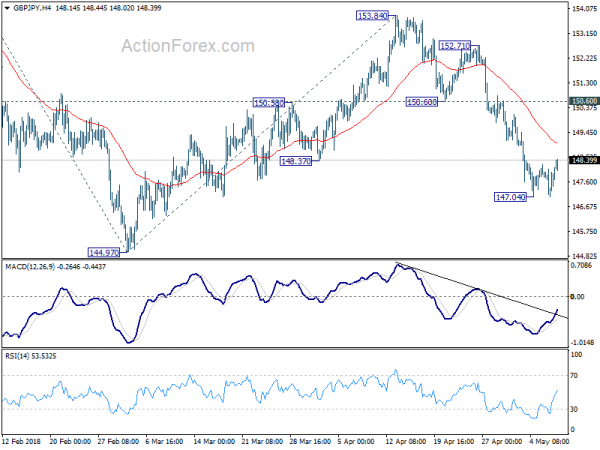Select the 147.040 low label

tap(510, 197)
